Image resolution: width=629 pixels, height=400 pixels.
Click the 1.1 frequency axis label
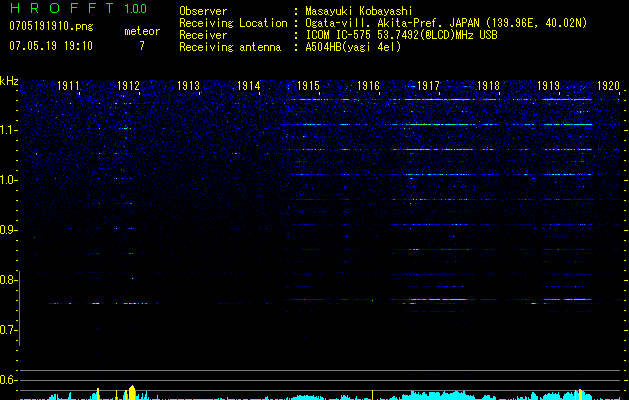coord(8,130)
